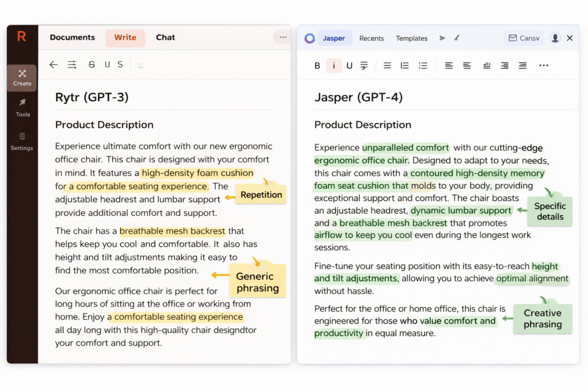588x392 pixels.
Task: Open the Tools panel in Rytr sidebar
Action: tap(22, 109)
